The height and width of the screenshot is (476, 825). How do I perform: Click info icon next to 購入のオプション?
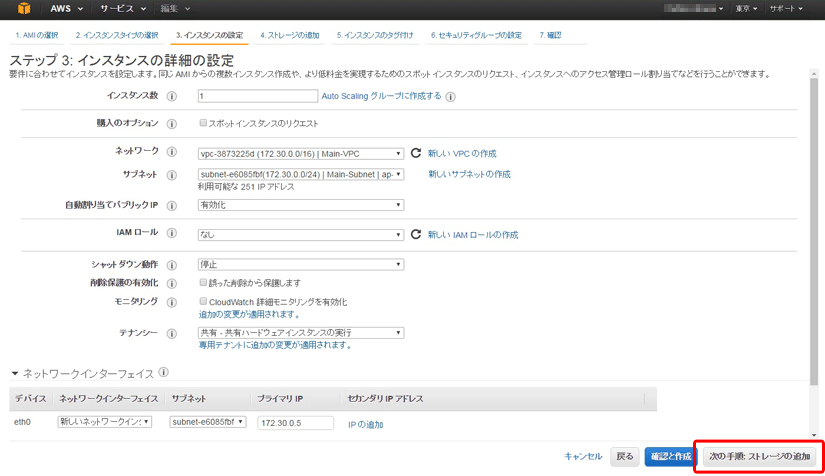click(x=172, y=124)
